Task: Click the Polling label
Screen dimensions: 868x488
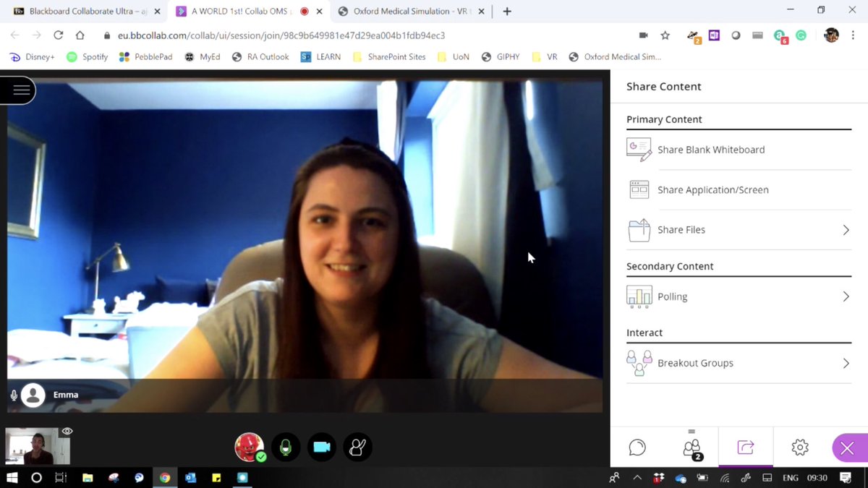Action: (673, 297)
